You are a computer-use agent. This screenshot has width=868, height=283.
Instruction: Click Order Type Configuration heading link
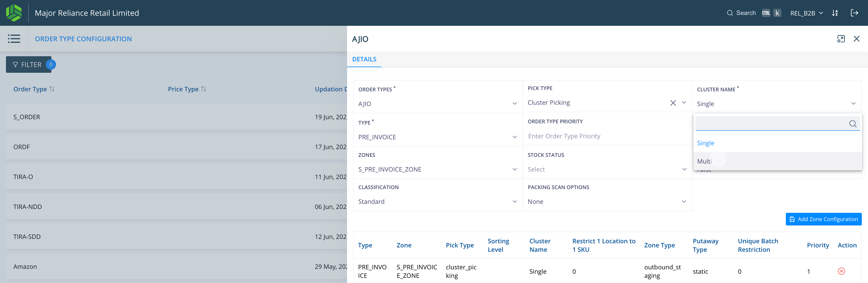(83, 39)
